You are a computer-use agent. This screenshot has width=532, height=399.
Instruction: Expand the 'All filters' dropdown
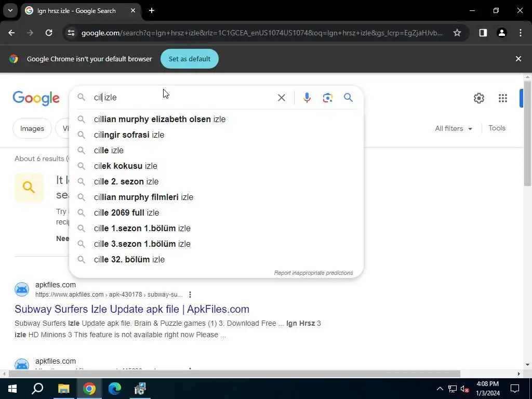coord(454,128)
